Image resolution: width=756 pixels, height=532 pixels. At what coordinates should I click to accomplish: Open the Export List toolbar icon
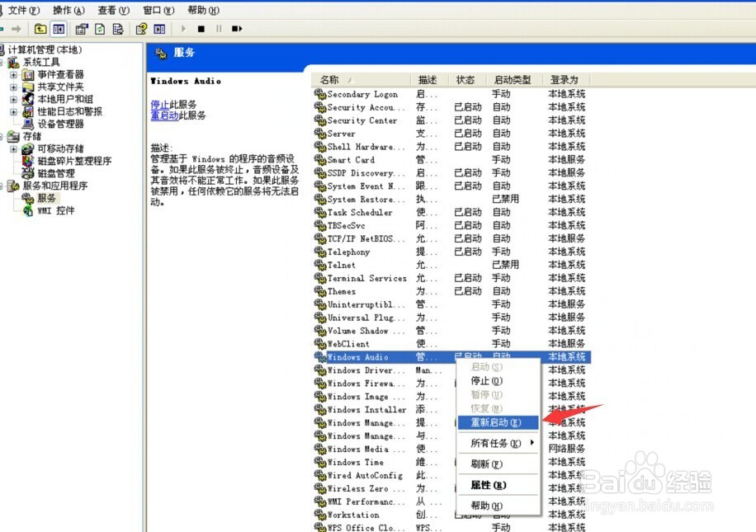(x=116, y=30)
